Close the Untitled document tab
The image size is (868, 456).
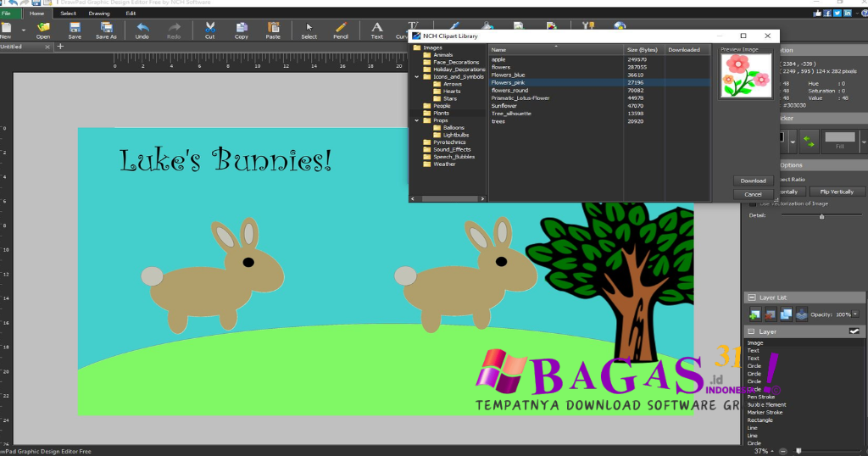coord(47,47)
